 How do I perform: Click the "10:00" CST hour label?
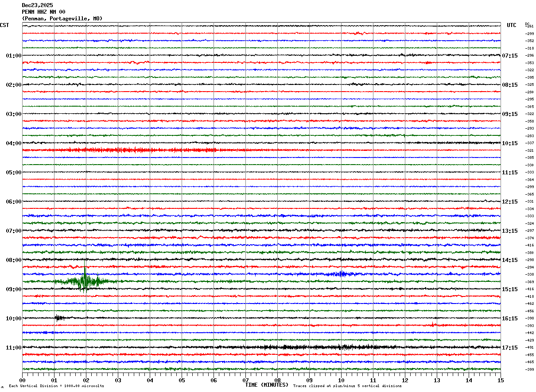click(14, 319)
